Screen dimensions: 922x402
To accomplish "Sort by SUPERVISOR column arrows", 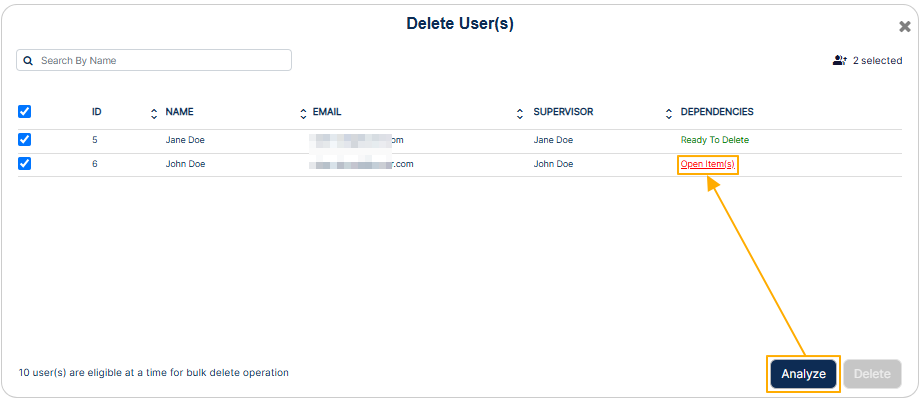I will point(669,113).
